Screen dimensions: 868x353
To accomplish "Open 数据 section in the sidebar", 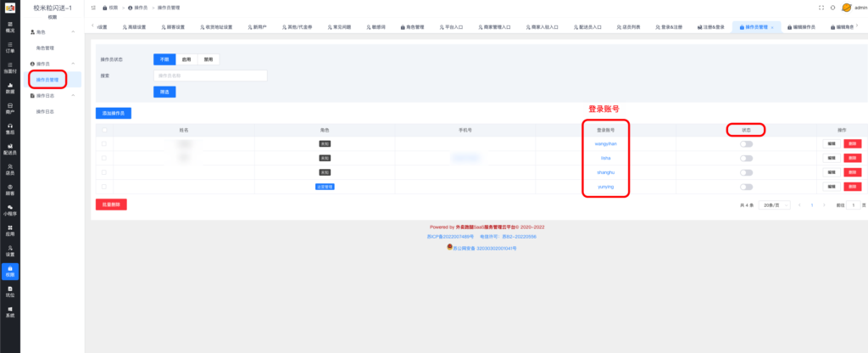I will (9, 87).
